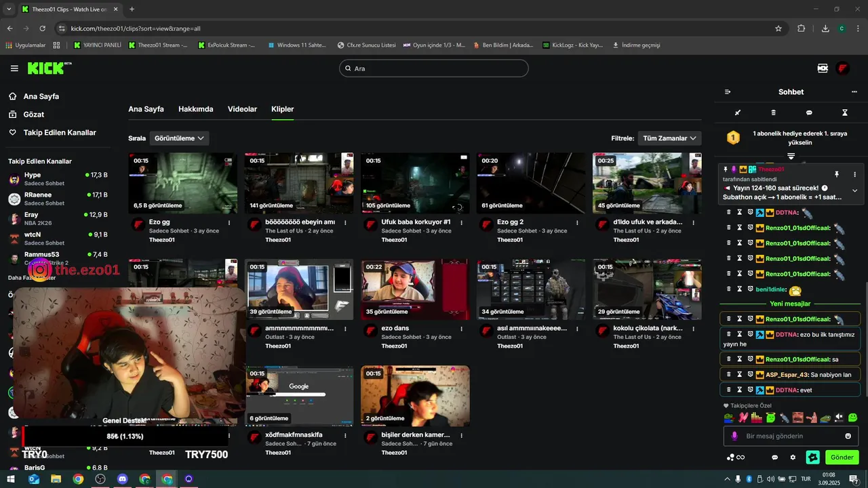Collapse the Sohbet chat panel

coord(728,92)
